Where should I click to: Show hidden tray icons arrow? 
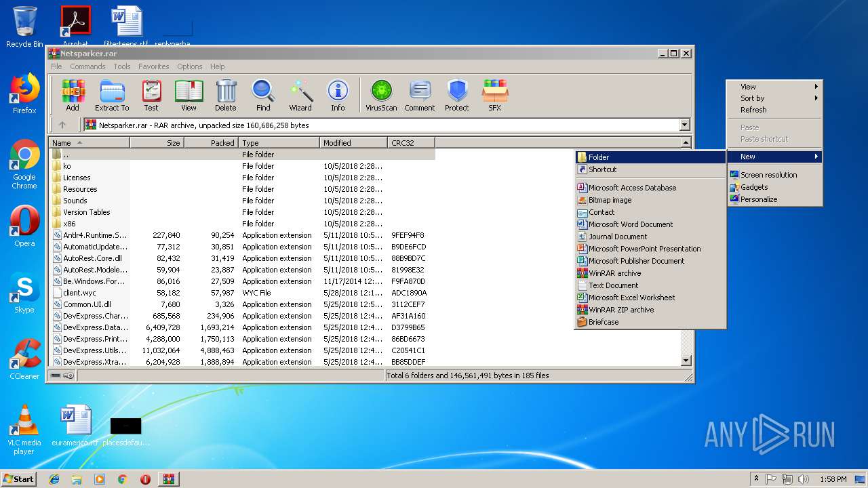755,479
